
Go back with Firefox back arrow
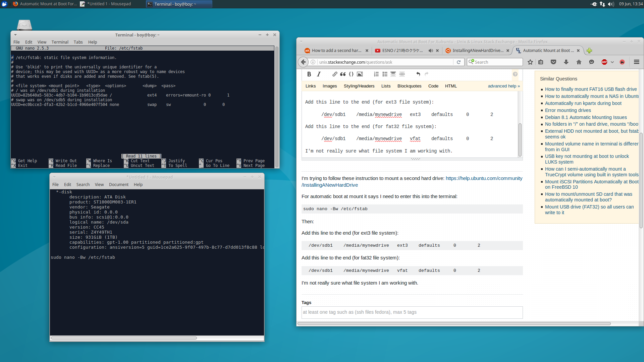click(x=303, y=62)
